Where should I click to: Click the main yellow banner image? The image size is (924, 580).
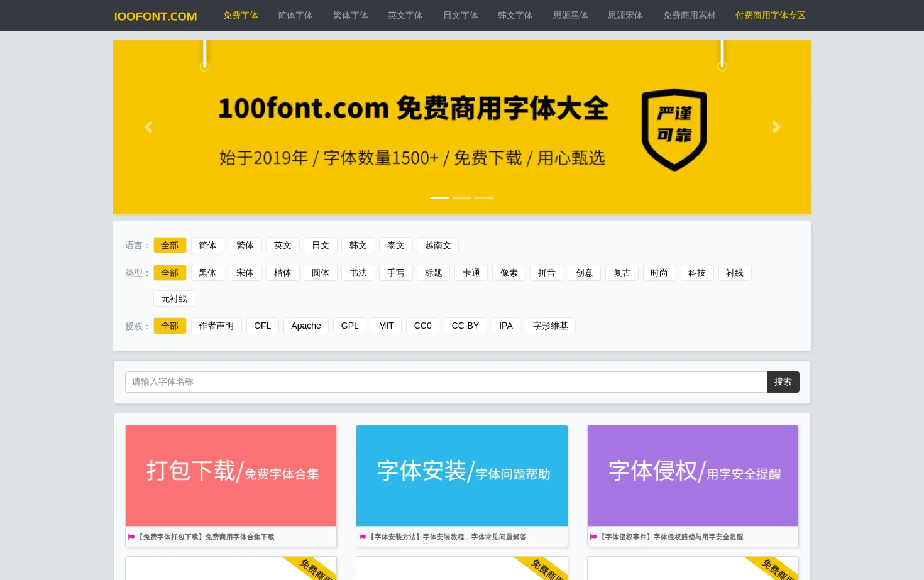[x=462, y=128]
